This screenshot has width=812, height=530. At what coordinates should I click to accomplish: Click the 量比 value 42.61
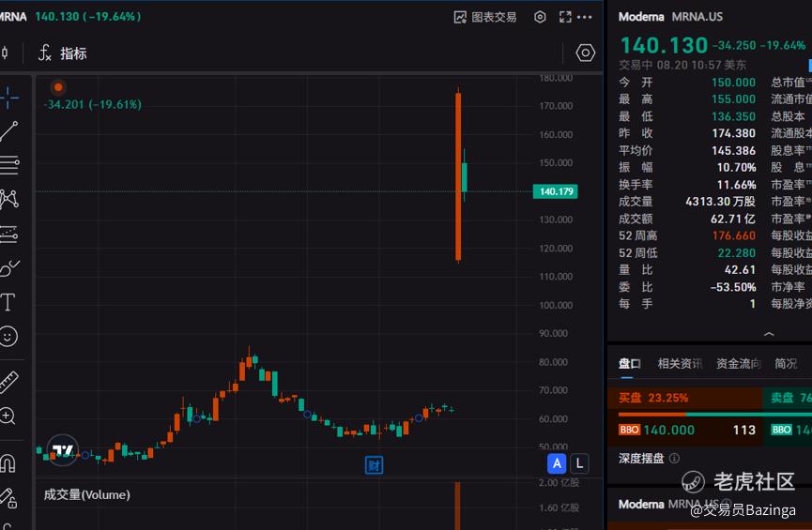tap(740, 270)
